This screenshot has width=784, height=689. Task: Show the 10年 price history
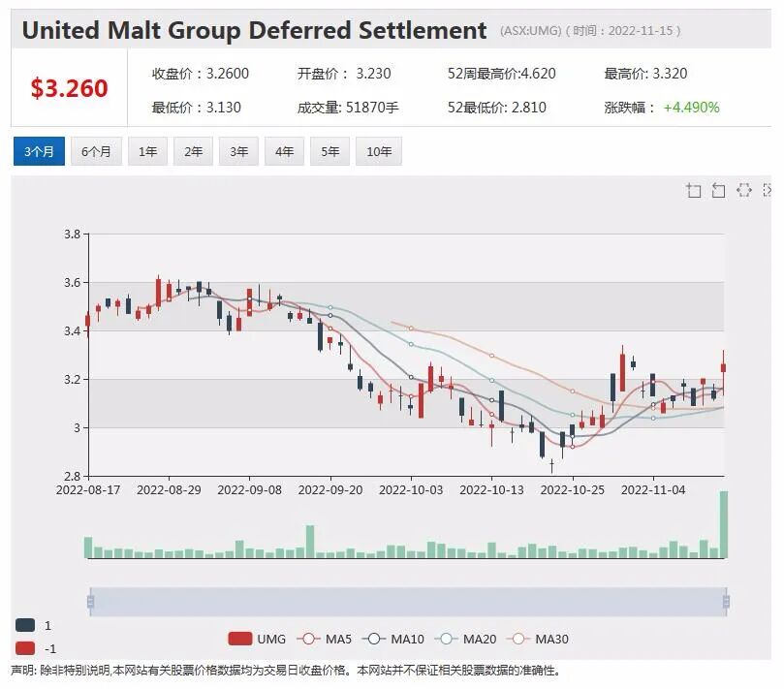(379, 151)
